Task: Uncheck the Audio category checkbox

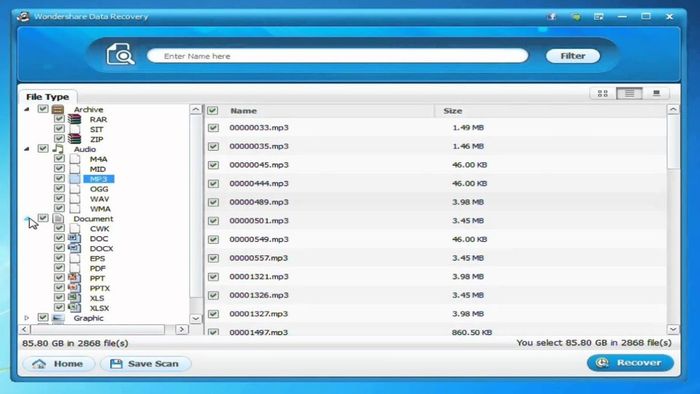Action: click(43, 148)
